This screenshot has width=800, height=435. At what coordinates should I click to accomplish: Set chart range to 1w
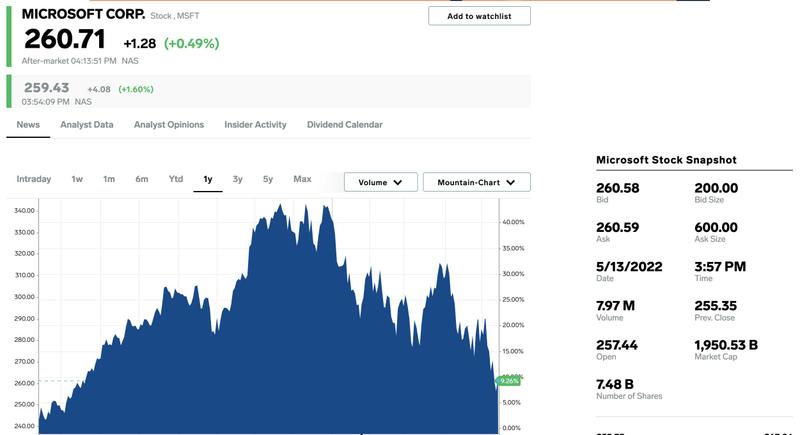[77, 179]
